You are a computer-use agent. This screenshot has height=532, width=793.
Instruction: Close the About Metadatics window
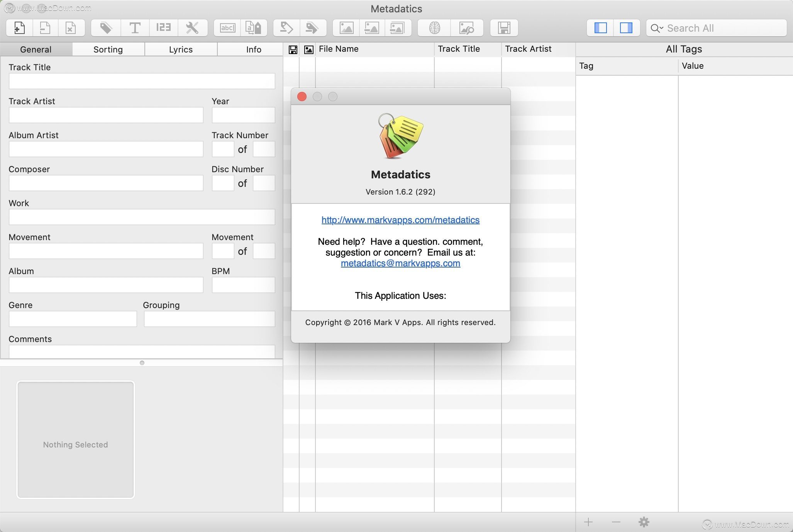302,97
